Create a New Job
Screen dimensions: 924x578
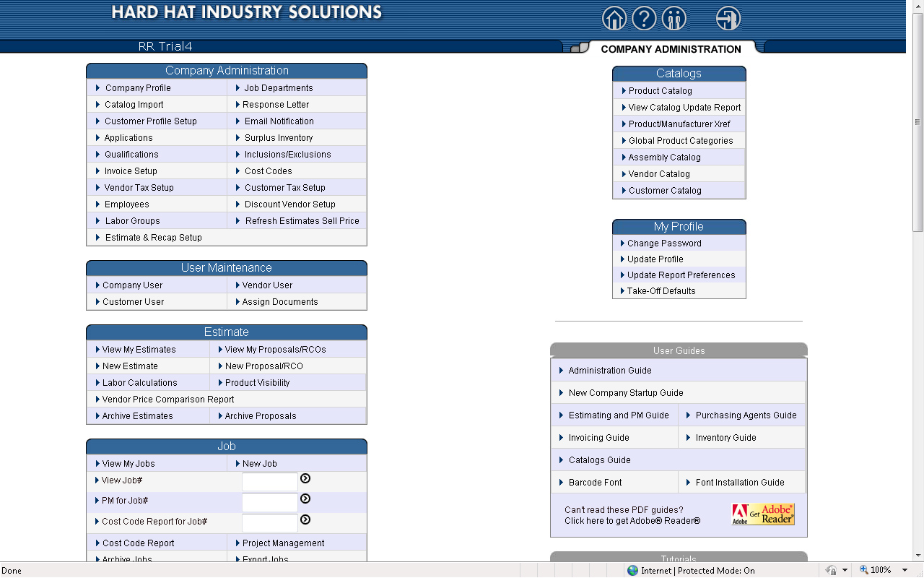click(260, 464)
